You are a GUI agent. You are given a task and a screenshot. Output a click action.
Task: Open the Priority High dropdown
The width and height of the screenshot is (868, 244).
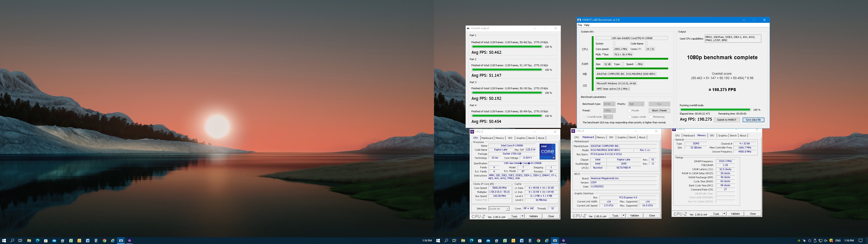pyautogui.click(x=636, y=104)
